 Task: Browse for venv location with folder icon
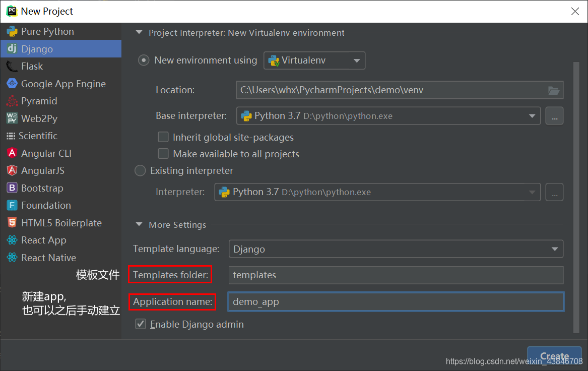[x=554, y=90]
